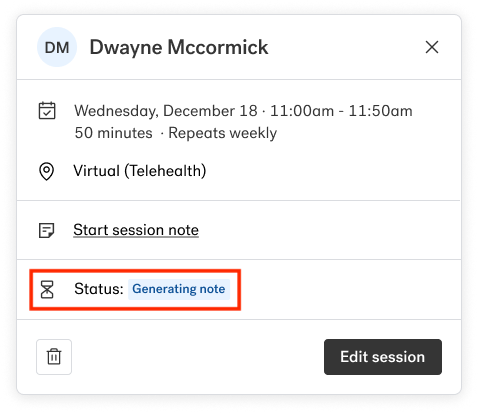Click the Generating note status badge
Screen dimensions: 478x413
click(x=179, y=289)
